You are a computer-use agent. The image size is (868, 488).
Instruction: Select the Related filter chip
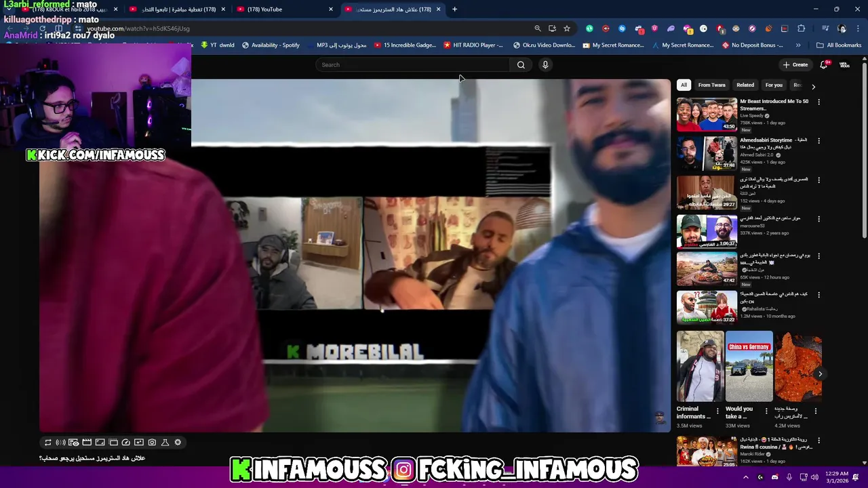(x=745, y=85)
